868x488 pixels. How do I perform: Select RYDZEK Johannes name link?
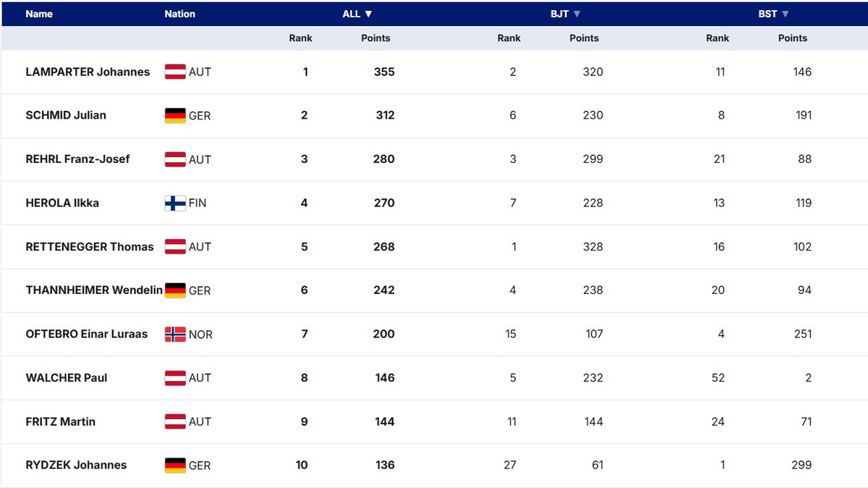pyautogui.click(x=76, y=465)
